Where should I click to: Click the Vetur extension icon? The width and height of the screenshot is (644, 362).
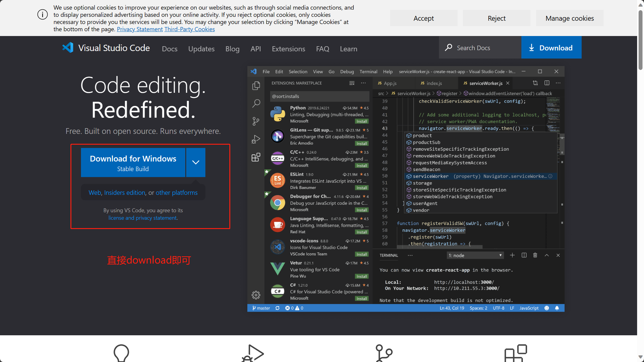278,269
